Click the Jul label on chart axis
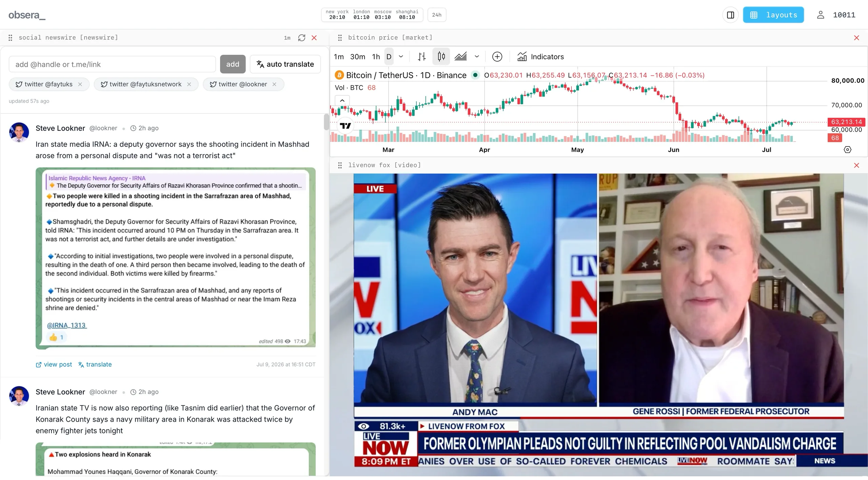This screenshot has height=480, width=868. pyautogui.click(x=766, y=150)
